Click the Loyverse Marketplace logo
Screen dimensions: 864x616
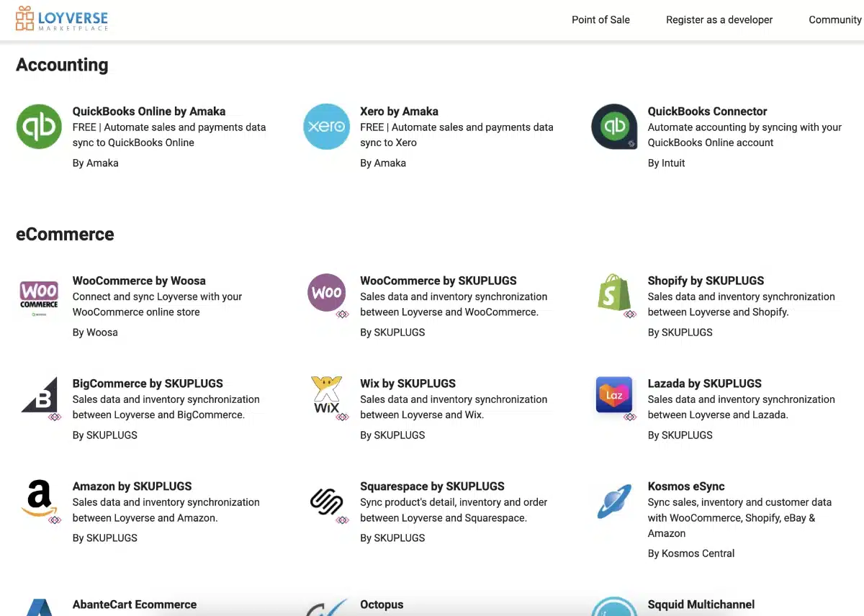tap(62, 19)
